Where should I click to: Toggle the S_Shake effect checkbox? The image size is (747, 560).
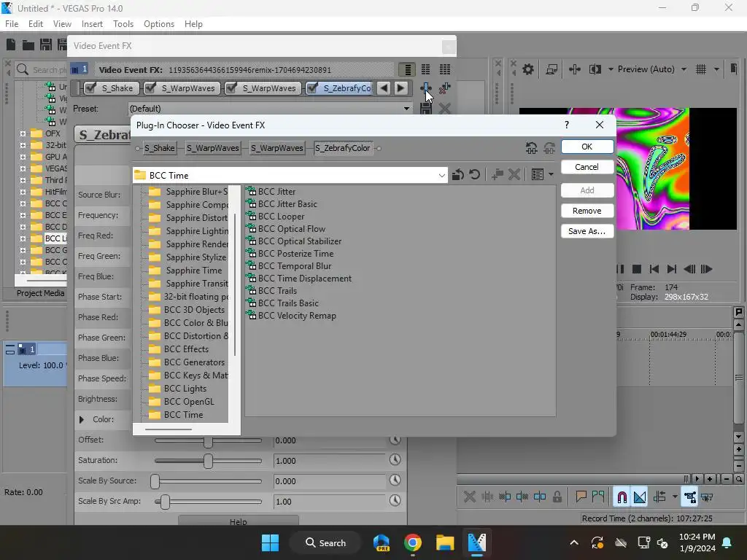pyautogui.click(x=91, y=88)
